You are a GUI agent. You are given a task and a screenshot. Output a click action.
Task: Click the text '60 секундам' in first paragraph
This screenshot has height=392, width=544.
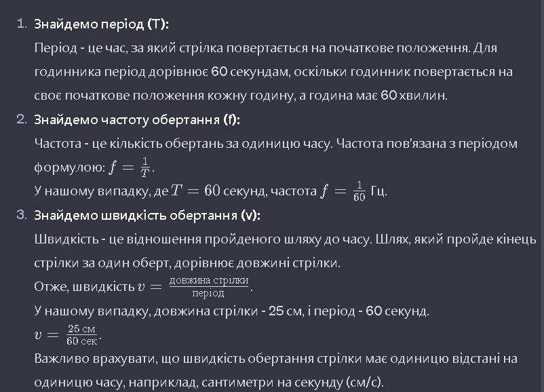point(250,72)
